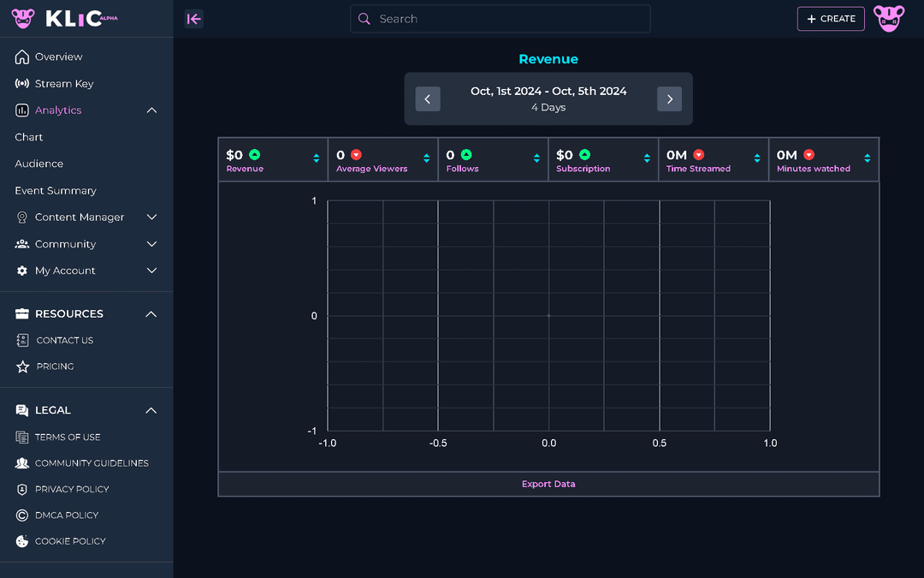The width and height of the screenshot is (924, 578).
Task: Open the Revenue metric selector arrows
Action: [317, 158]
